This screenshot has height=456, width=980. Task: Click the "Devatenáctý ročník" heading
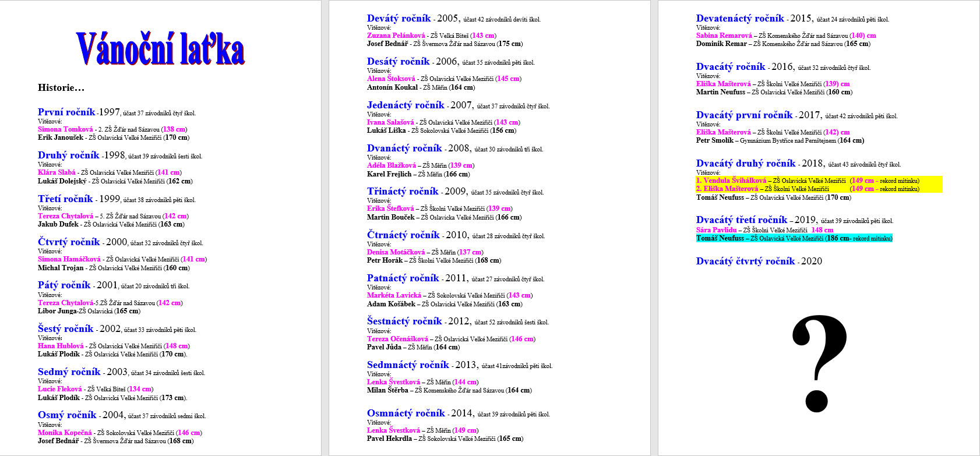click(740, 19)
